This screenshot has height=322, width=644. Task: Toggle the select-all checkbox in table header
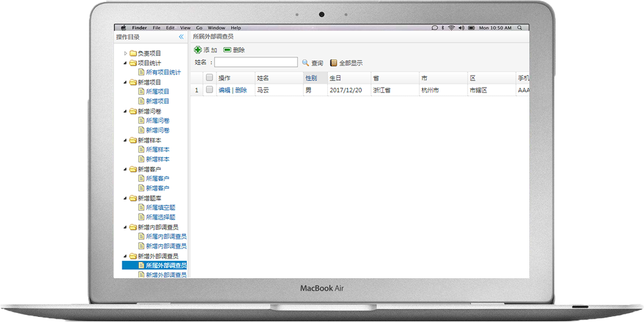(x=209, y=78)
